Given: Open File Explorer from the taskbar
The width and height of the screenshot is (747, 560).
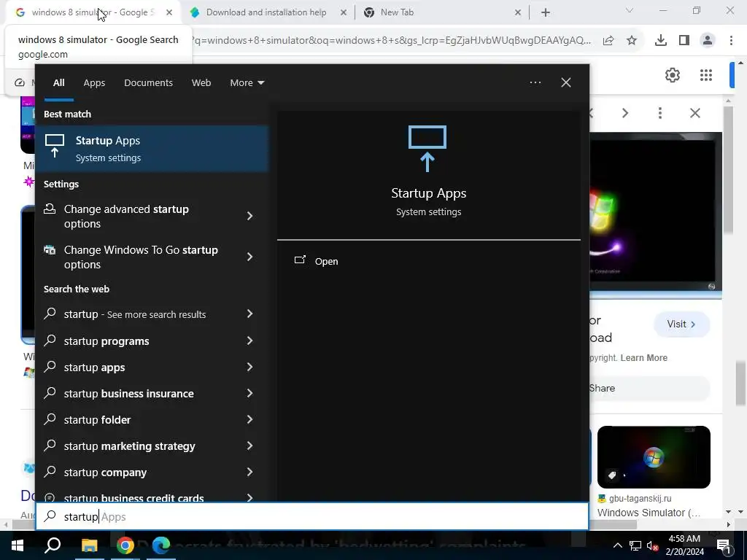Looking at the screenshot, I should (89, 545).
